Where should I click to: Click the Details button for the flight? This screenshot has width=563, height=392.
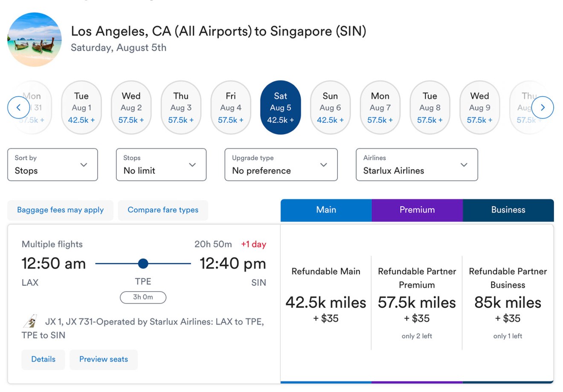[43, 359]
